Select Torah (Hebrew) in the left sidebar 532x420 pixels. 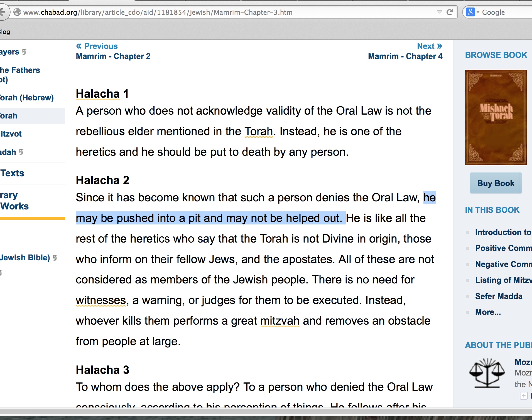click(x=27, y=98)
